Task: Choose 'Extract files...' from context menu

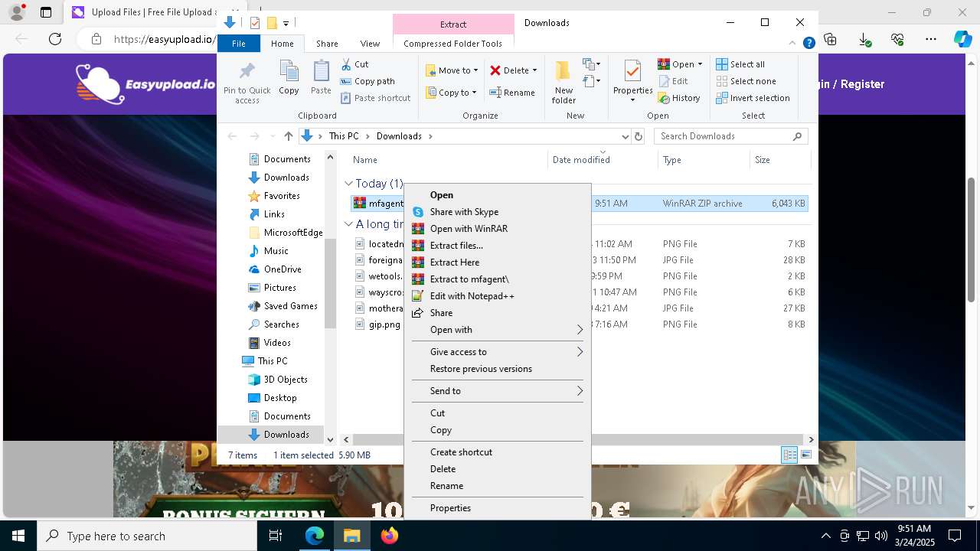Action: click(x=498, y=246)
